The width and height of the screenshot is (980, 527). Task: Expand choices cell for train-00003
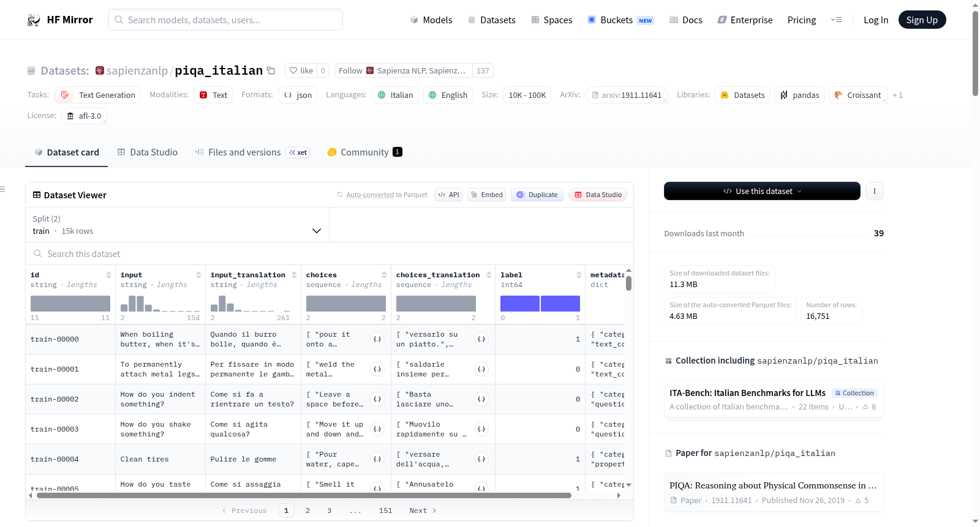pyautogui.click(x=377, y=429)
